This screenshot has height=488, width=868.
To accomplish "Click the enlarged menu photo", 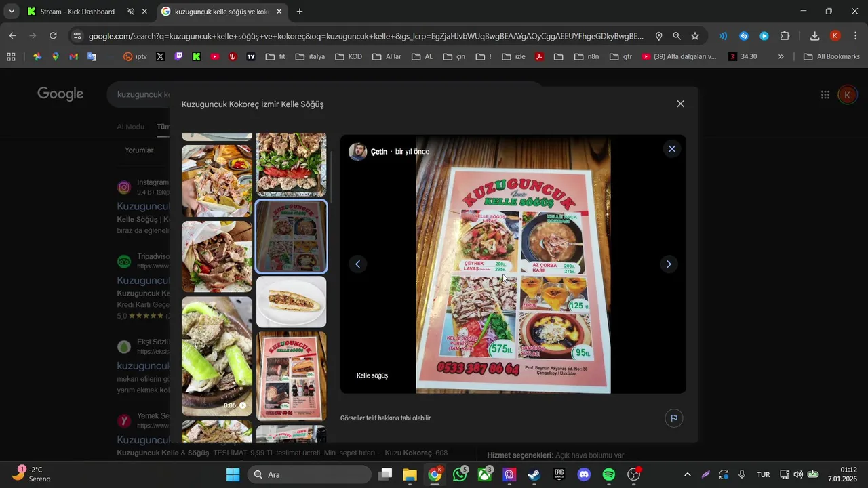I will click(x=513, y=264).
